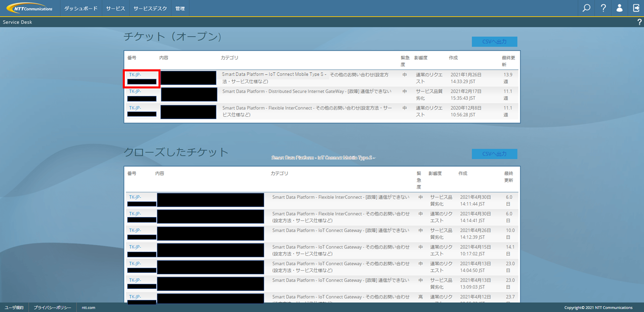Click the logout icon at top right
The width and height of the screenshot is (644, 312).
tap(636, 8)
